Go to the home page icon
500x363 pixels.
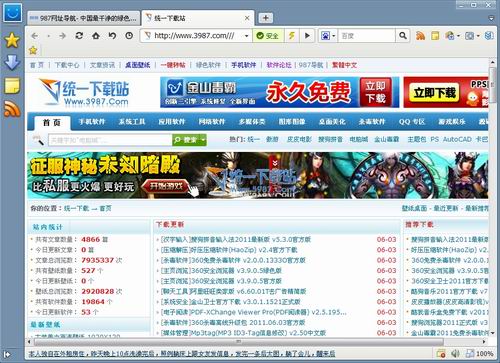[x=96, y=36]
